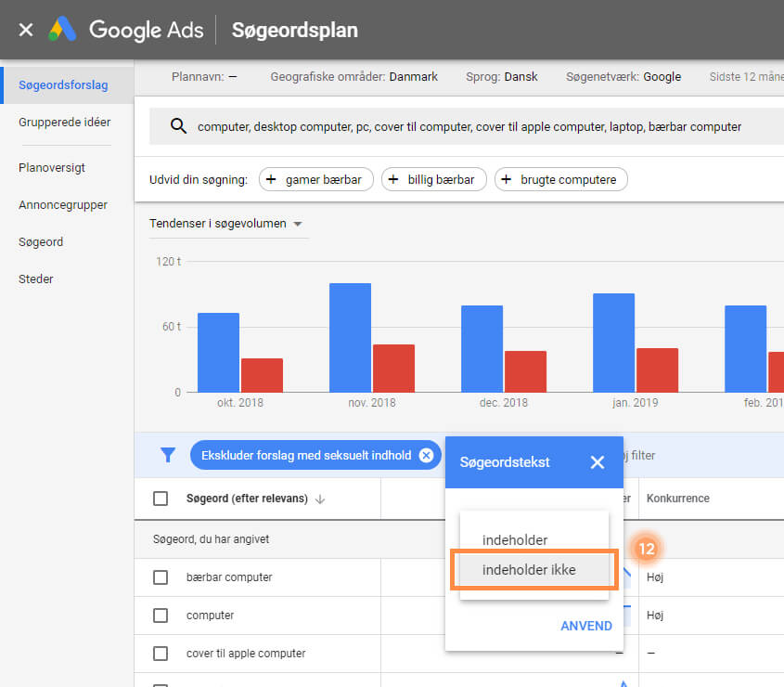Tick the select-all checkbox in the table header
Screen dimensions: 784x687
point(161,499)
